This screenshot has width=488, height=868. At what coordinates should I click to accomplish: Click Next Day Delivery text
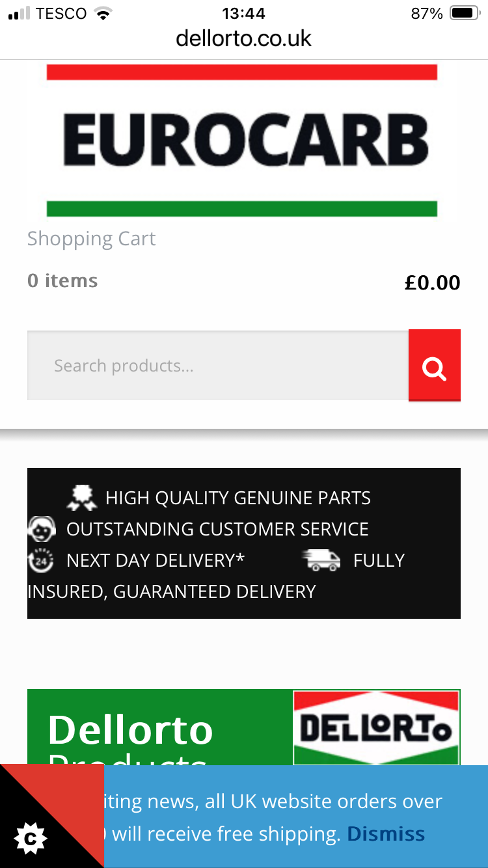coord(155,560)
